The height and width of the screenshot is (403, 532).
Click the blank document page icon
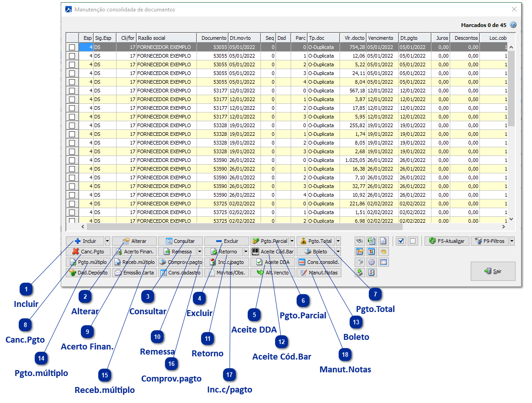click(383, 241)
